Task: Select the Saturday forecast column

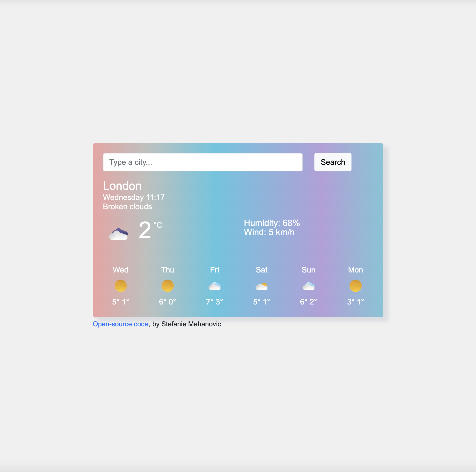Action: 261,285
